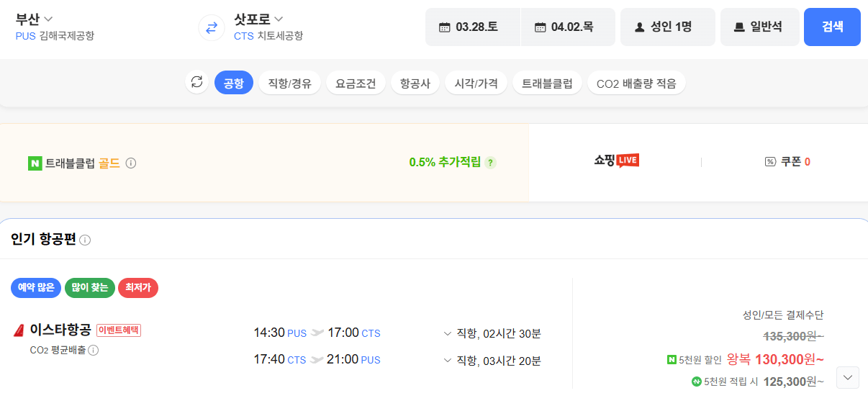The height and width of the screenshot is (406, 868).
Task: Select the 항공사 filter tab
Action: 415,84
